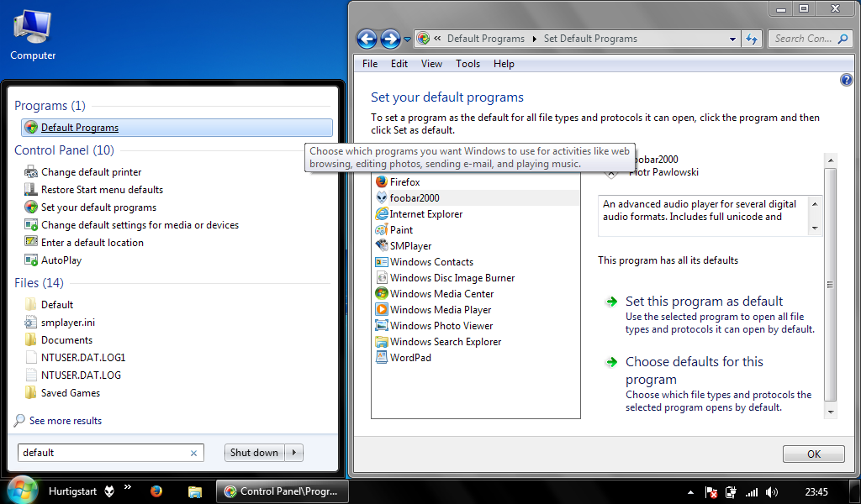Open Change default printer result

(x=83, y=172)
